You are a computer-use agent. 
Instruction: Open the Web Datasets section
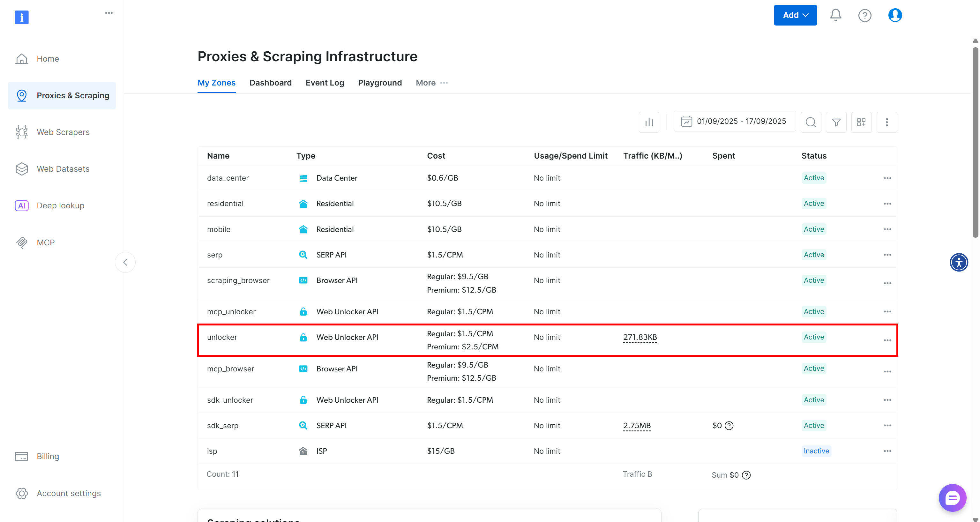[63, 168]
